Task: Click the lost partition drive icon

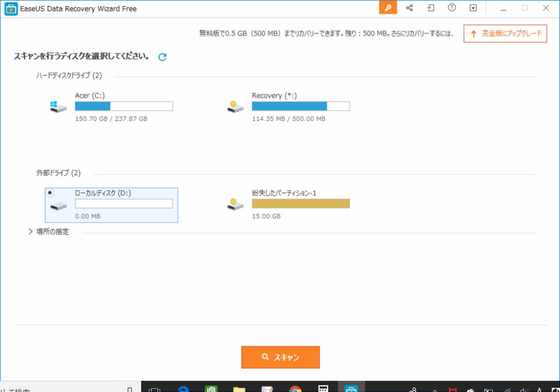Action: tap(235, 204)
